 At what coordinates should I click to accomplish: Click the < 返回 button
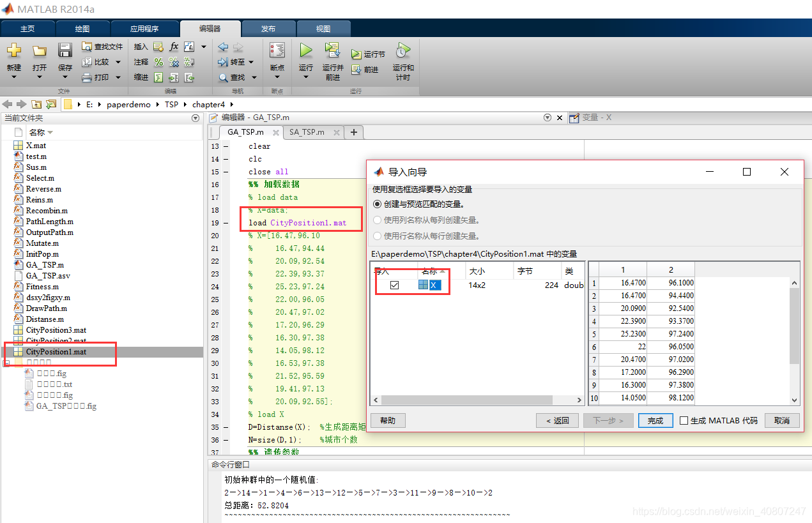pyautogui.click(x=558, y=420)
